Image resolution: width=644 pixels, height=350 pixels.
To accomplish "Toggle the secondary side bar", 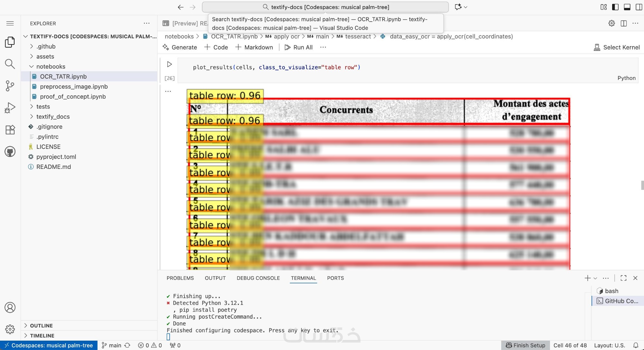I will 639,7.
